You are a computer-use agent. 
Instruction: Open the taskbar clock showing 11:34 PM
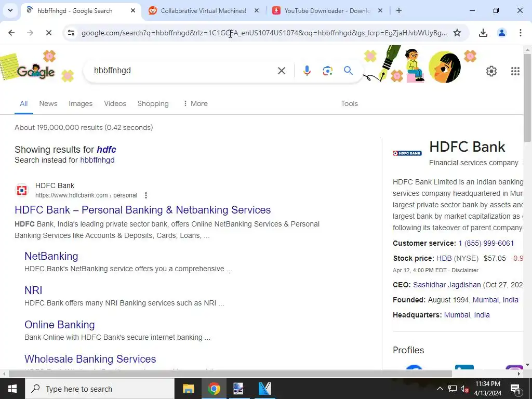coord(487,389)
